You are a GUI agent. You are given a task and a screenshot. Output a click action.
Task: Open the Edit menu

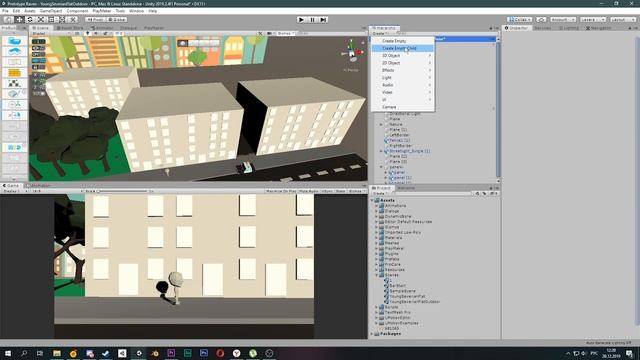tap(16, 11)
